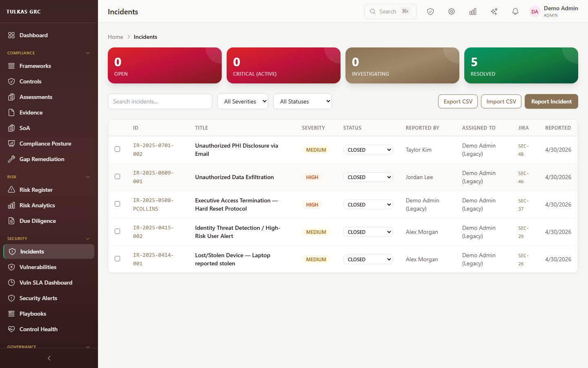The height and width of the screenshot is (368, 588).
Task: Click the global Search box in header
Action: click(390, 11)
